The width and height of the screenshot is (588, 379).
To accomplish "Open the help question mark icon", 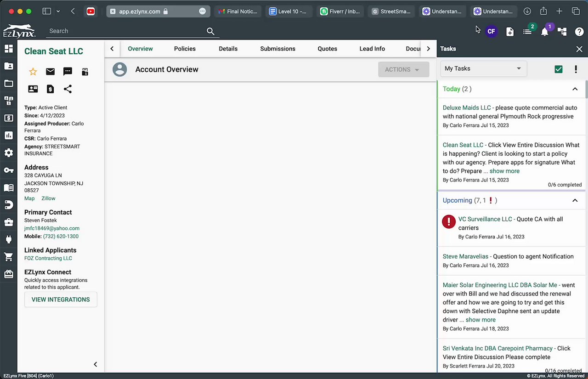I will pyautogui.click(x=580, y=31).
